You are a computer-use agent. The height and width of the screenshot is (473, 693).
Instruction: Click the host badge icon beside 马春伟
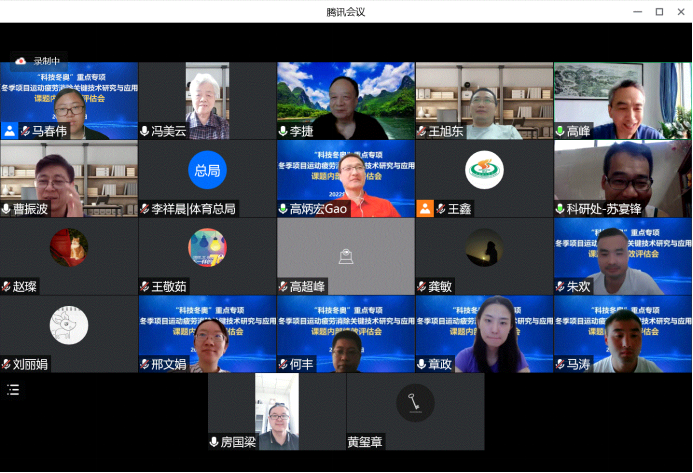click(9, 131)
